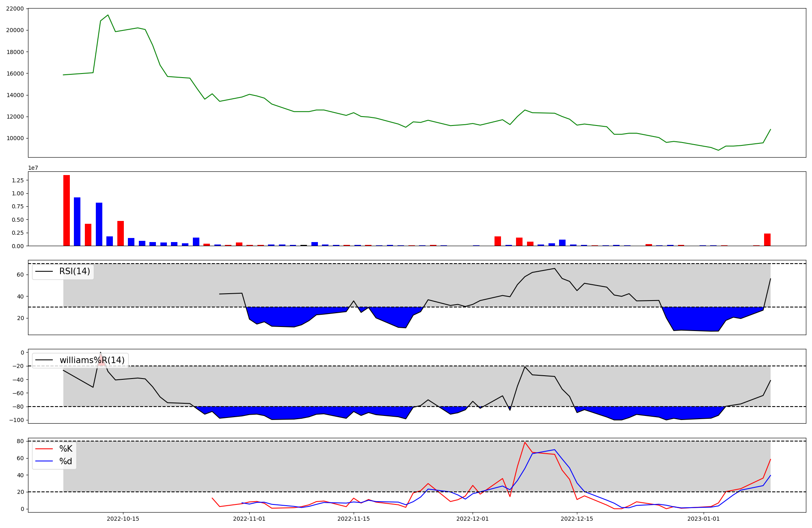This screenshot has height=528, width=812.
Task: Click the 2023-01-01 date label
Action: click(703, 519)
